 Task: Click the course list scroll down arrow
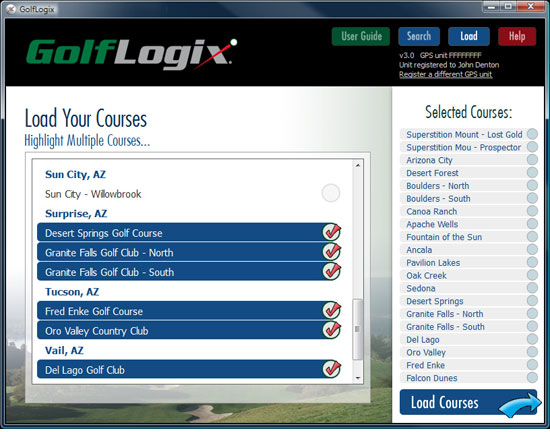(357, 378)
